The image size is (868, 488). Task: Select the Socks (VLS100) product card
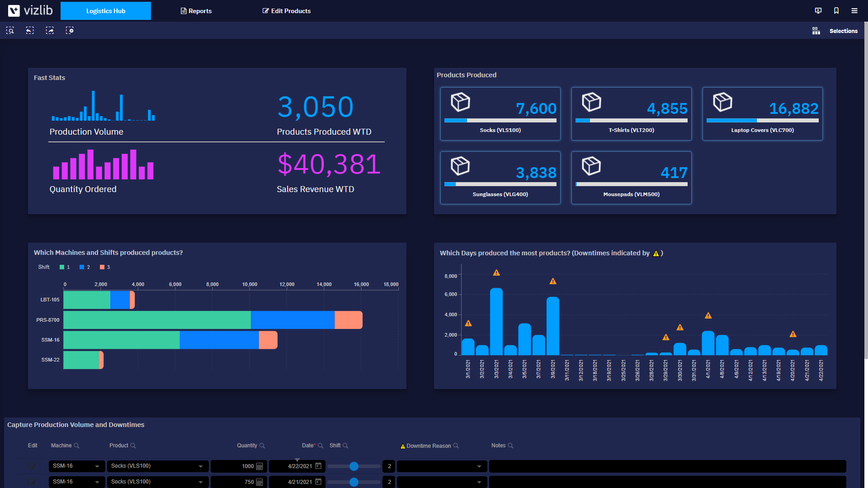tap(500, 114)
